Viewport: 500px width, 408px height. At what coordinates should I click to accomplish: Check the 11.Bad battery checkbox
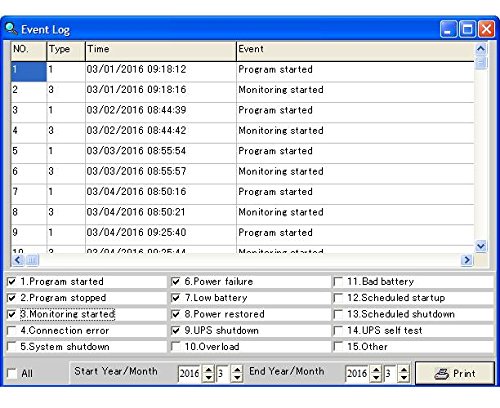click(x=338, y=282)
